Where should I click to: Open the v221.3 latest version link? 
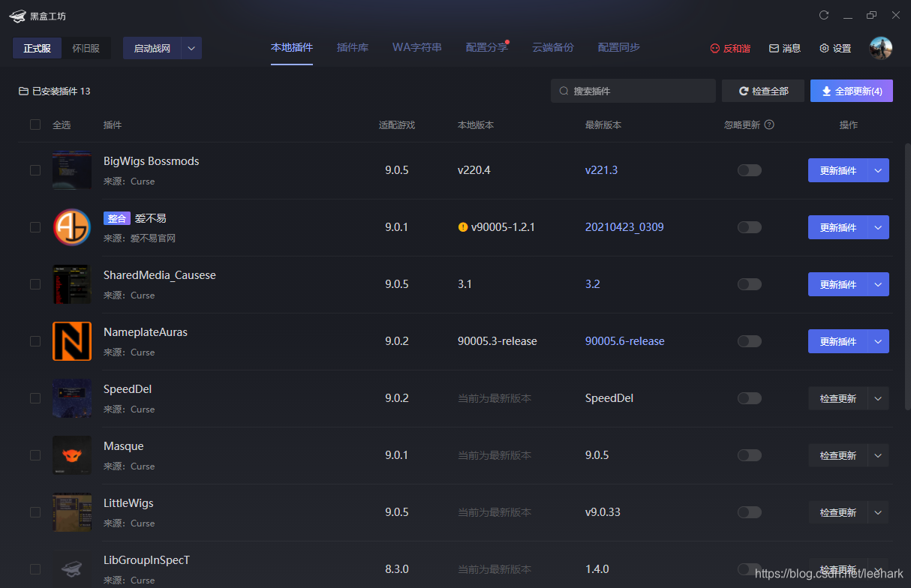click(601, 170)
